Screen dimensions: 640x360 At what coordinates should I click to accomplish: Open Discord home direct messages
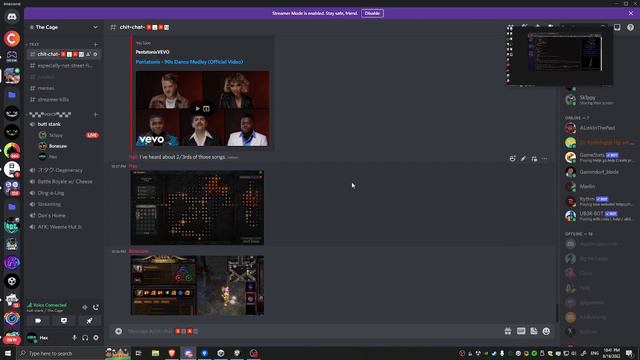coord(12,17)
